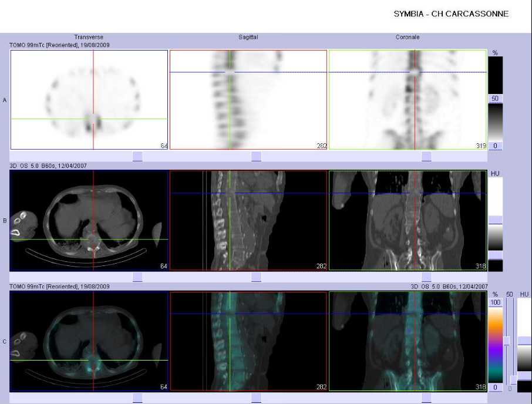The width and height of the screenshot is (532, 404).
Task: Click the Sagittal column header
Action: pyautogui.click(x=248, y=37)
